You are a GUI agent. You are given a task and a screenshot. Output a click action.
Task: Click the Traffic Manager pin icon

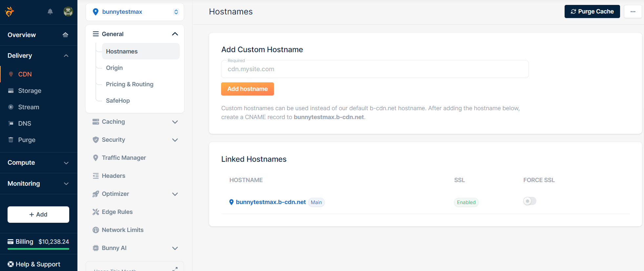96,158
